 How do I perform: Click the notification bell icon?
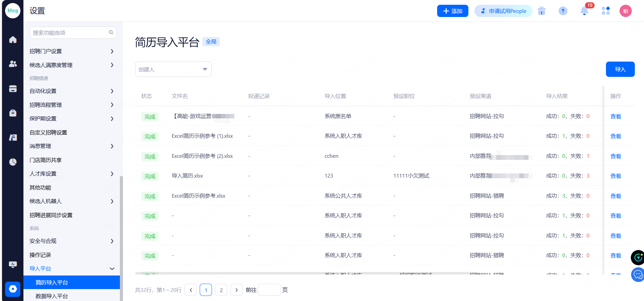click(584, 11)
